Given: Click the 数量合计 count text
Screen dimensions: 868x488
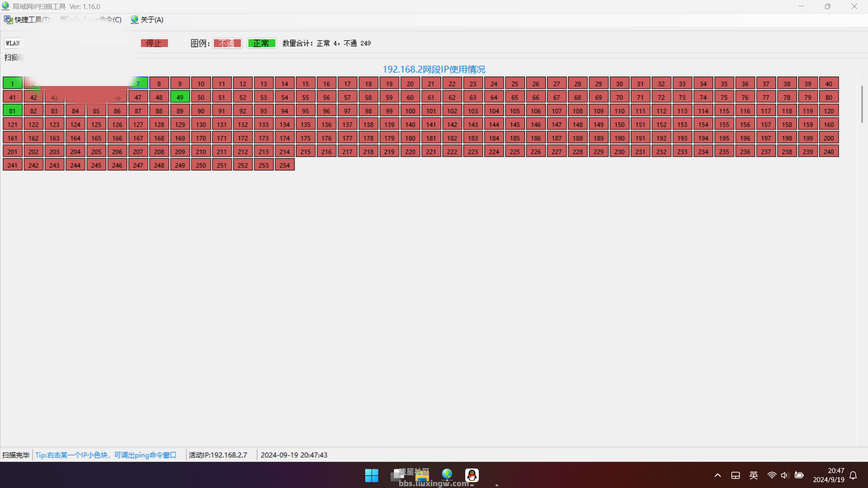Looking at the screenshot, I should point(326,43).
